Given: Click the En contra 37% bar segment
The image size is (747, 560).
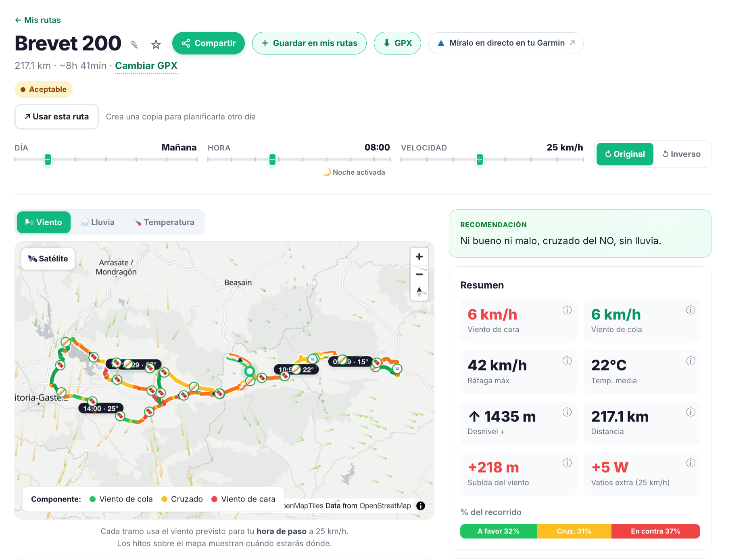Looking at the screenshot, I should point(655,531).
